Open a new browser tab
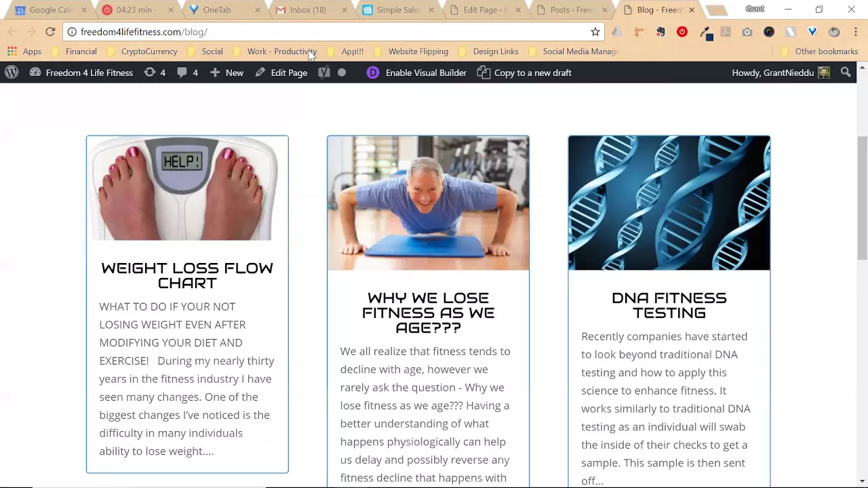 [x=716, y=10]
